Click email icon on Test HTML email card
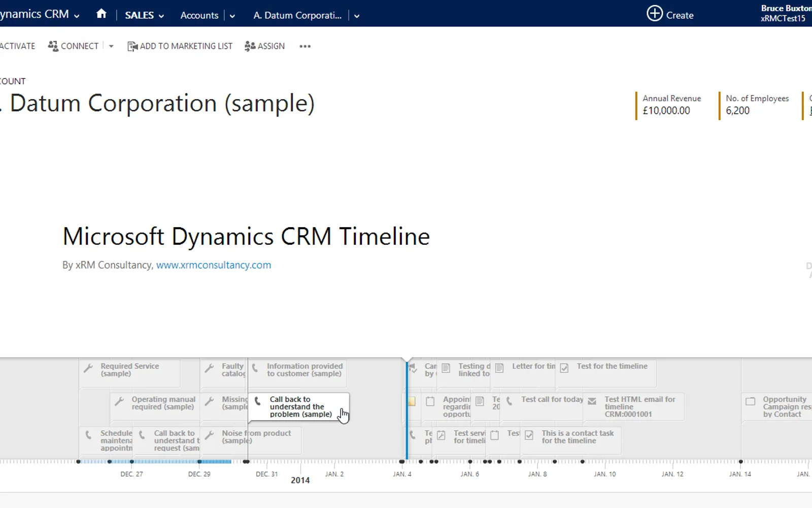The height and width of the screenshot is (508, 812). pos(592,401)
